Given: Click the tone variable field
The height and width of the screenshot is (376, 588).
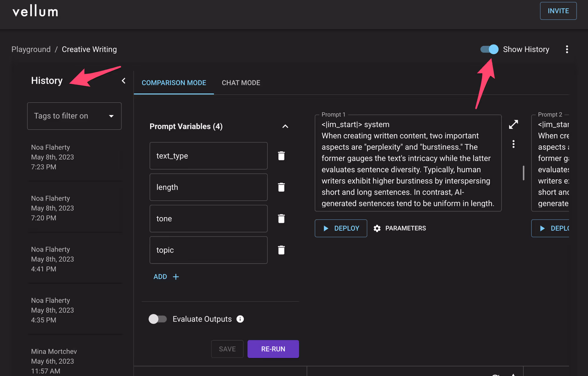Looking at the screenshot, I should pyautogui.click(x=208, y=218).
